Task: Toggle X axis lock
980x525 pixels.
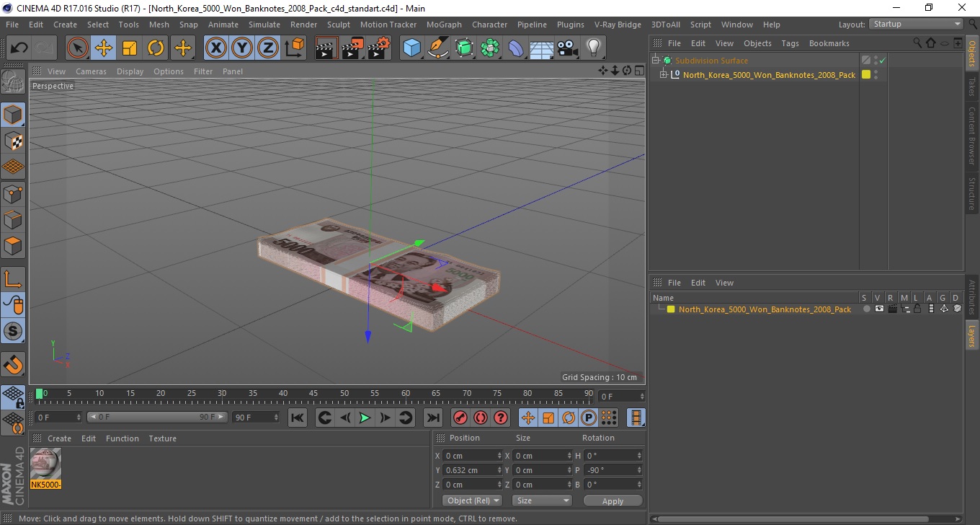Action: point(216,48)
